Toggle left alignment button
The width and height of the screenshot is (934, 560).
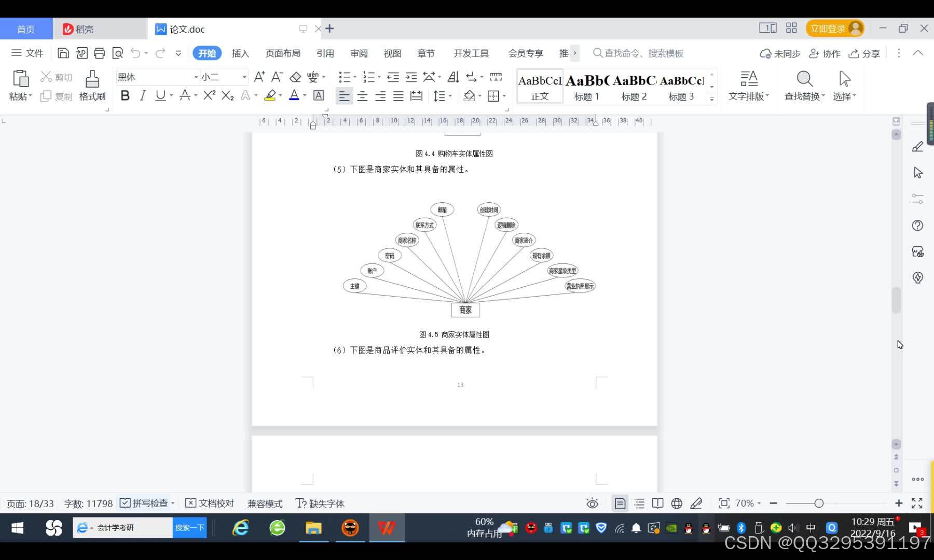click(344, 96)
